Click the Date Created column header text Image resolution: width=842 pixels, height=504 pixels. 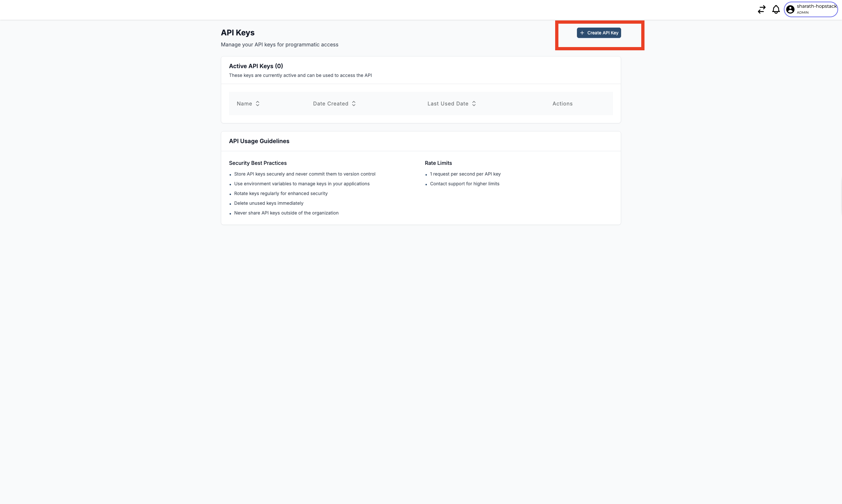(x=330, y=104)
